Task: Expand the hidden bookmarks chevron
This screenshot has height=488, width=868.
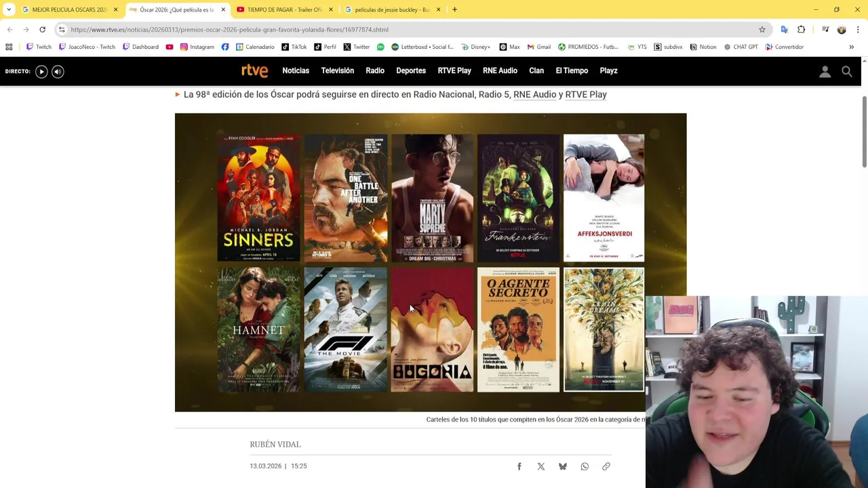Action: click(851, 47)
